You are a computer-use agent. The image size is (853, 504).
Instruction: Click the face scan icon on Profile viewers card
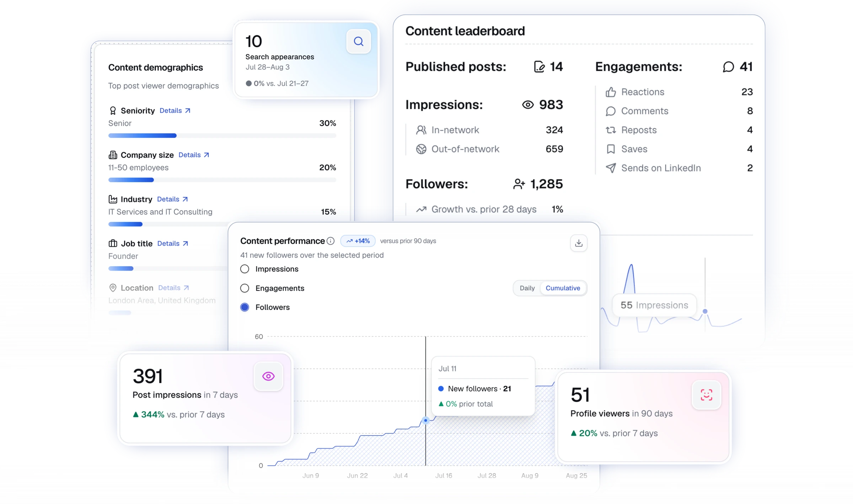click(x=706, y=395)
